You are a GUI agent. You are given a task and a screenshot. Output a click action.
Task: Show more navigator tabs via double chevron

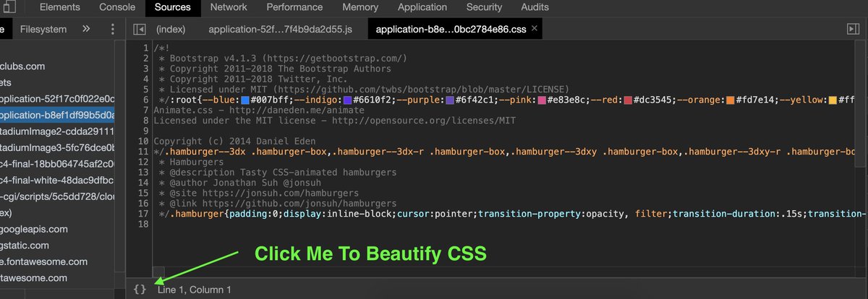[x=86, y=30]
